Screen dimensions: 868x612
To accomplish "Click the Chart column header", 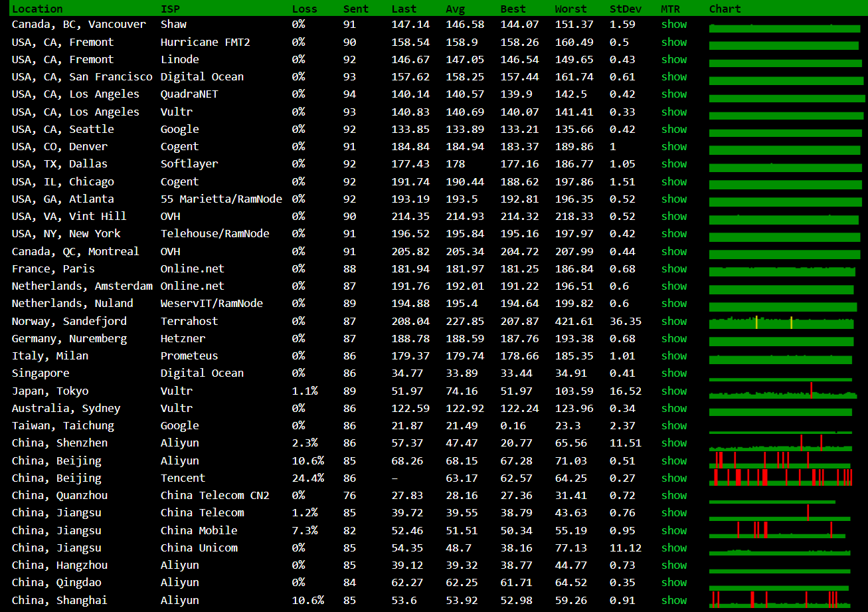I will [x=725, y=9].
